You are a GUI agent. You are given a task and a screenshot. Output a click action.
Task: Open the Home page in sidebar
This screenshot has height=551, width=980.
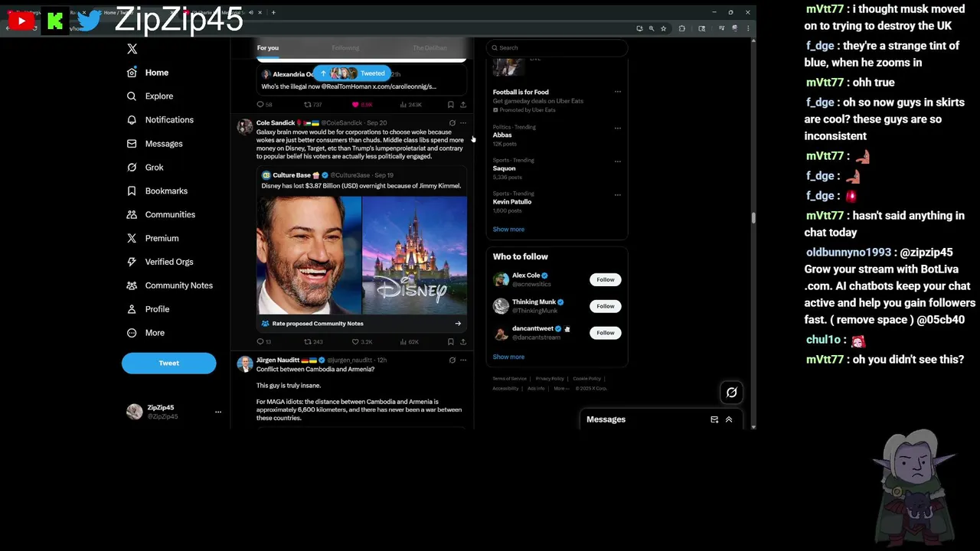(148, 73)
